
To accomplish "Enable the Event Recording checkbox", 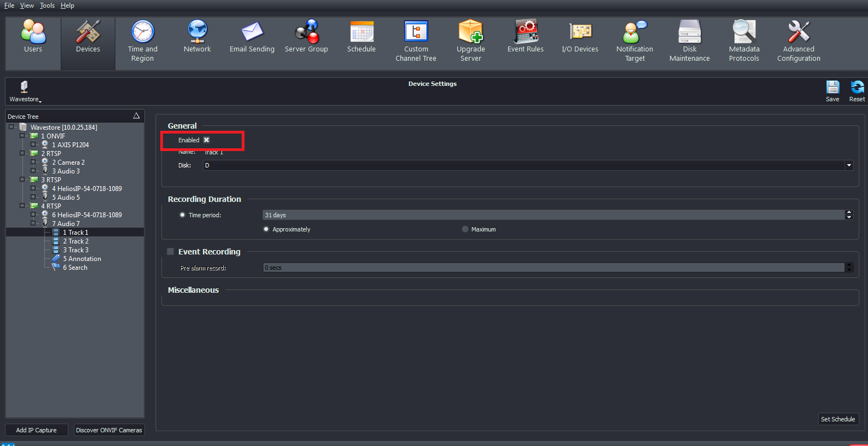I will coord(171,252).
